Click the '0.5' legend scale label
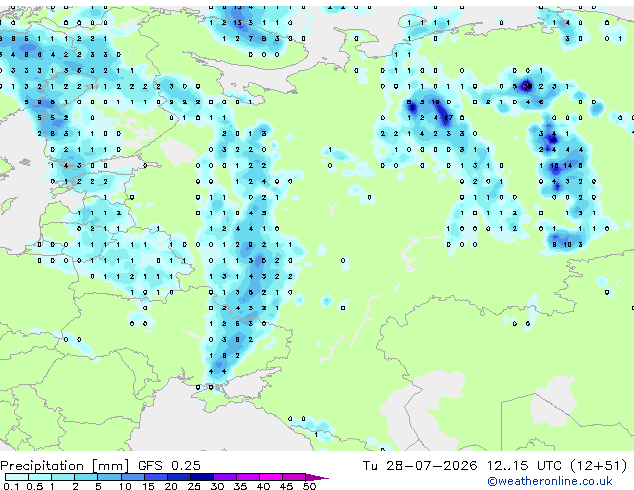The width and height of the screenshot is (634, 490). (34, 486)
